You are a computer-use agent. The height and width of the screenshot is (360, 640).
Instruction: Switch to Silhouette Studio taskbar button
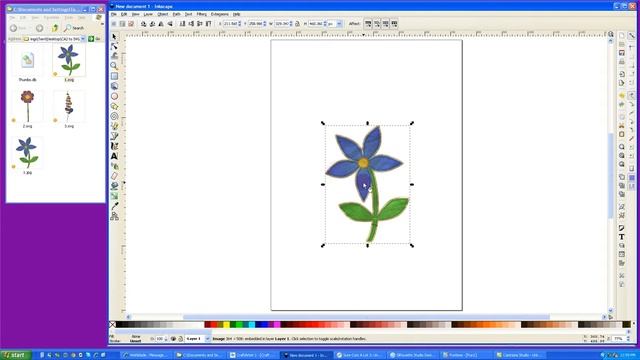(412, 355)
